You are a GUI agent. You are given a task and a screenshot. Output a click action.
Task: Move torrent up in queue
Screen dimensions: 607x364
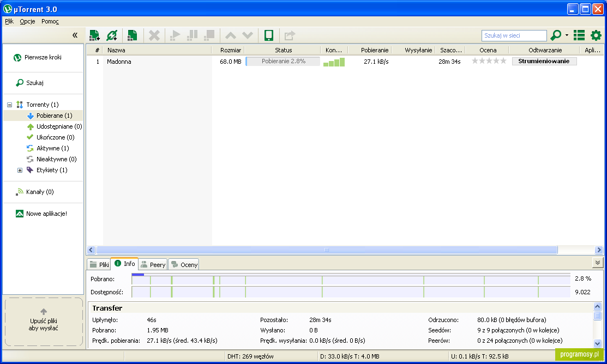click(x=231, y=35)
